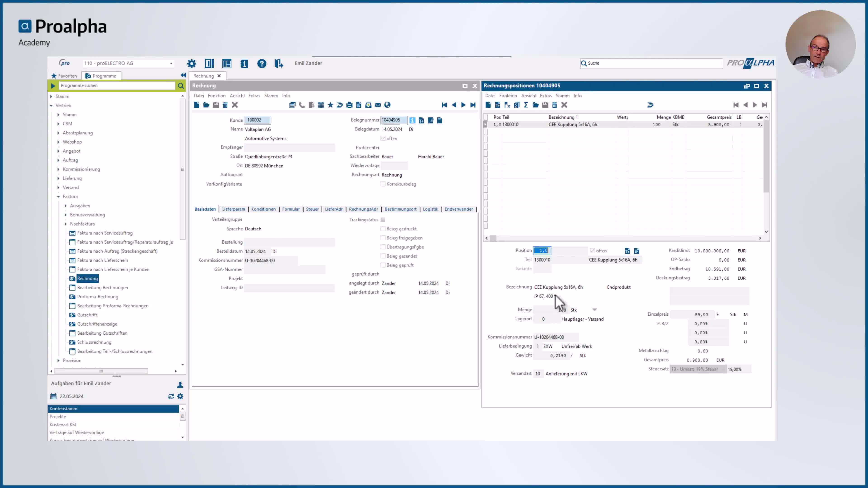Toggle offen checkbox under Belegdatum
868x488 pixels.
point(383,138)
